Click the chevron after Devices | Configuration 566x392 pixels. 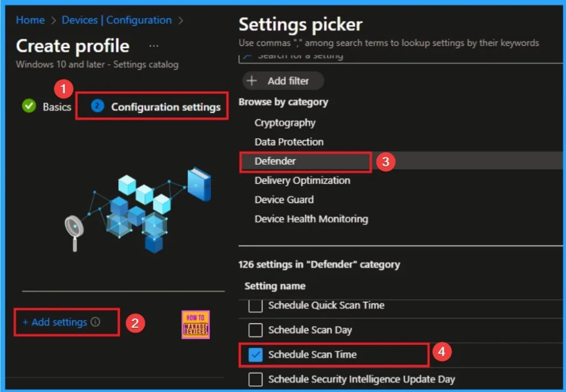point(180,20)
